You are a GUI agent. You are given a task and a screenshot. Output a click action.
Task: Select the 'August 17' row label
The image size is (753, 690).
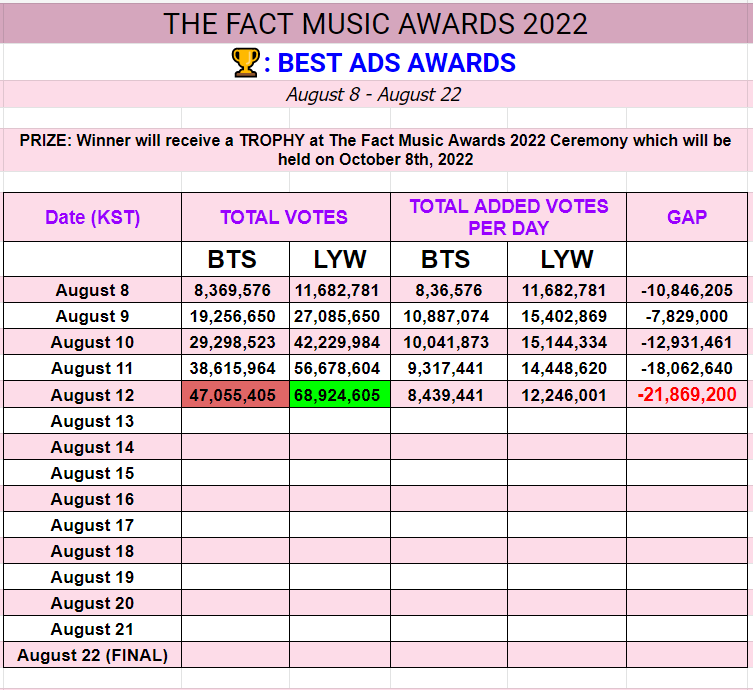tap(93, 524)
